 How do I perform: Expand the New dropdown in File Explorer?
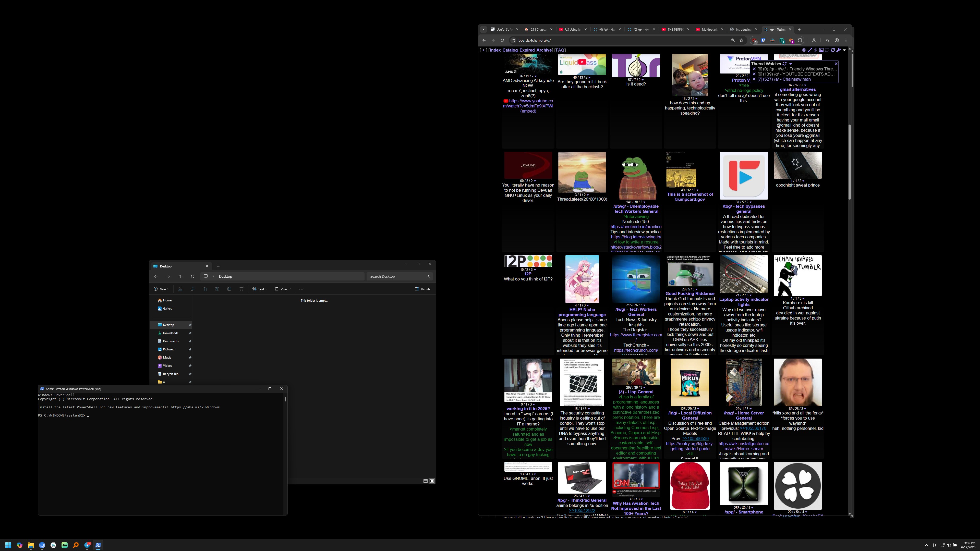coord(162,289)
